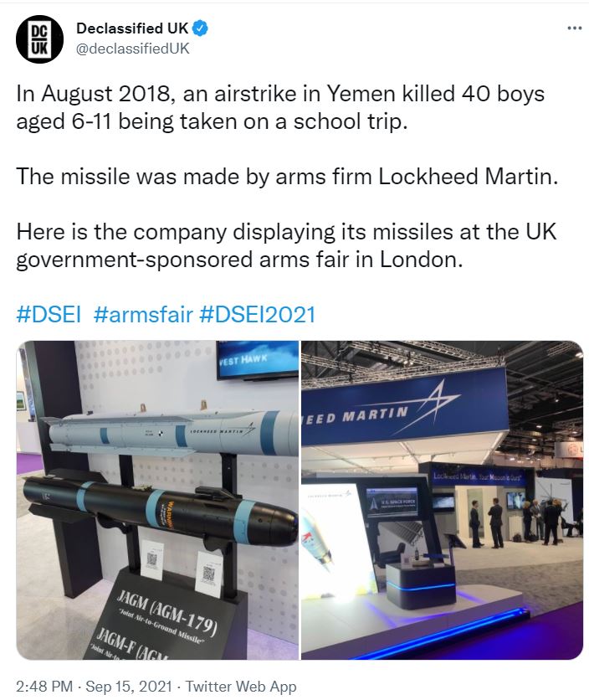The image size is (589, 700).
Task: Open the tweet's more options menu
Action: (574, 28)
